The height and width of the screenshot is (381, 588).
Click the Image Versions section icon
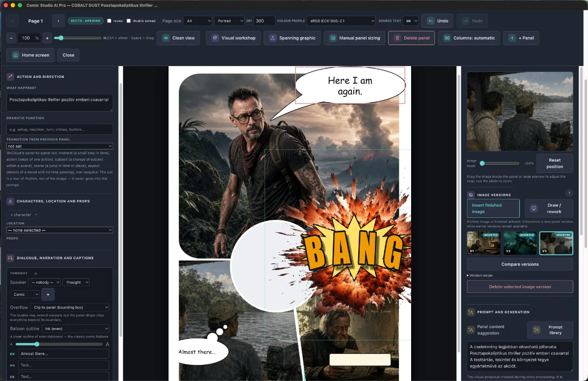click(471, 194)
